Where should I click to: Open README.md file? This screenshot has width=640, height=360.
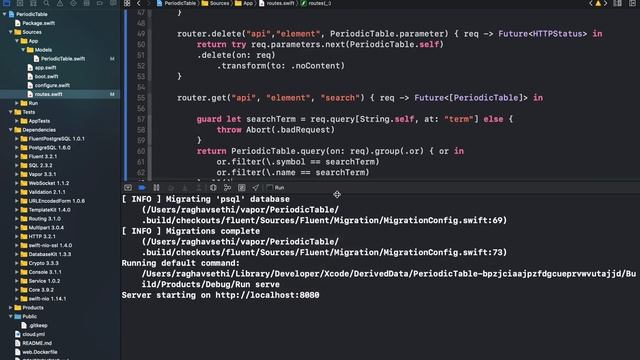(x=37, y=343)
